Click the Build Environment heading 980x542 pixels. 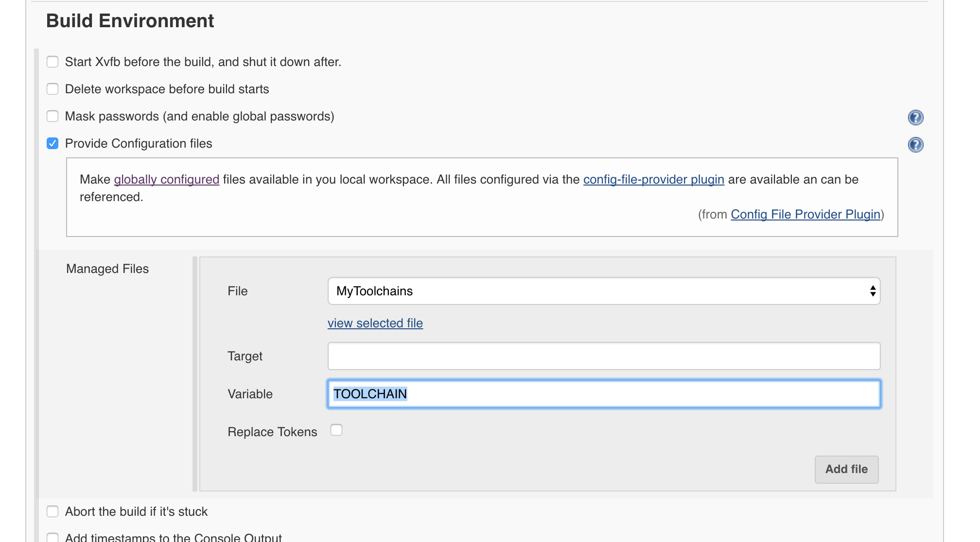tap(130, 21)
